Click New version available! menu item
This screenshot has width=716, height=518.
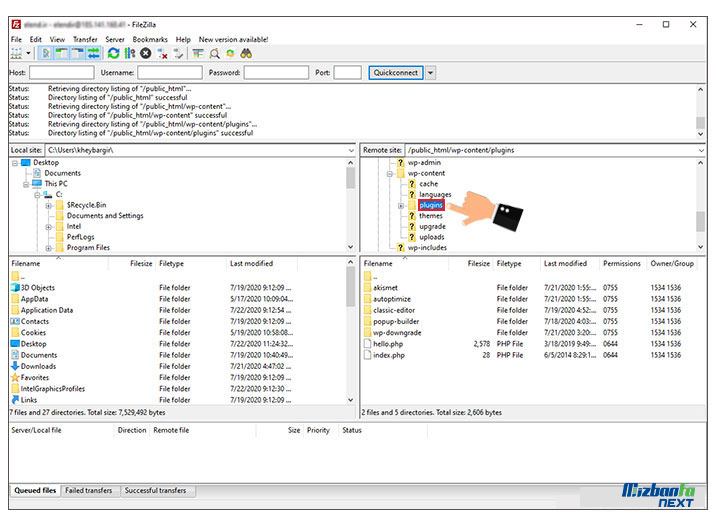(233, 40)
